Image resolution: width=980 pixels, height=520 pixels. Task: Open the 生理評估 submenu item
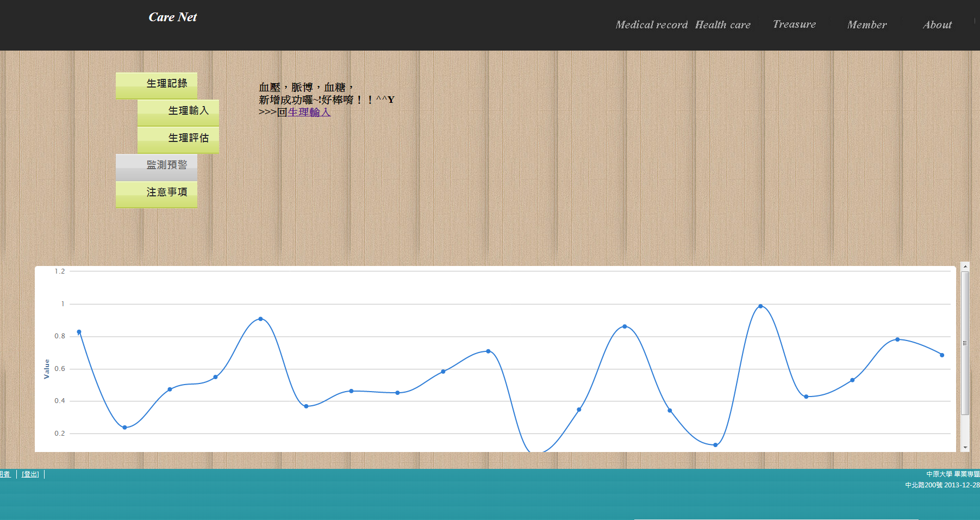click(x=178, y=139)
